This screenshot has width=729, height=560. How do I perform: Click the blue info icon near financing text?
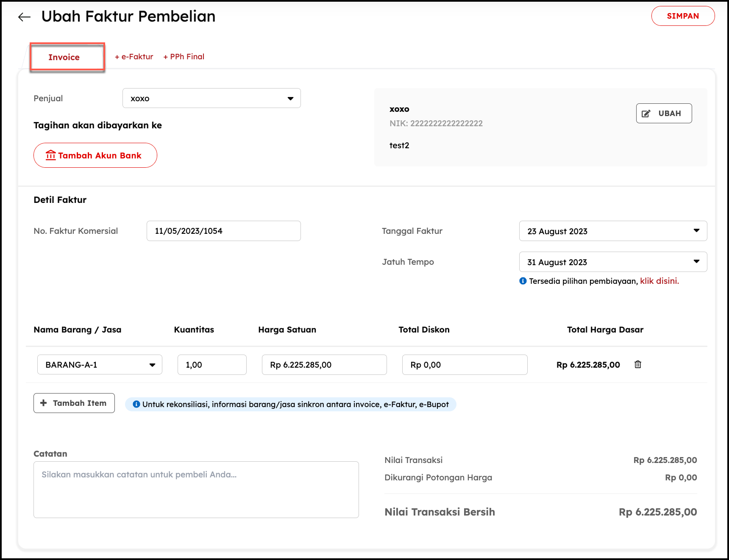pos(523,281)
